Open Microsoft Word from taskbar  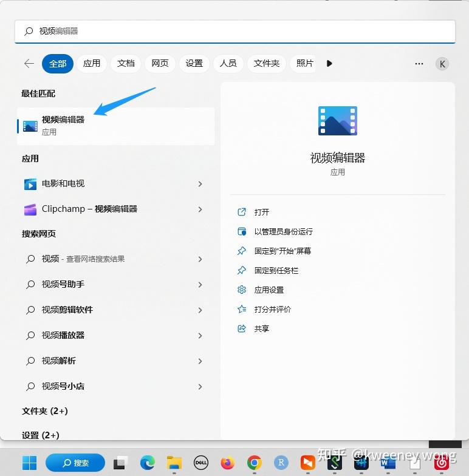pos(388,463)
